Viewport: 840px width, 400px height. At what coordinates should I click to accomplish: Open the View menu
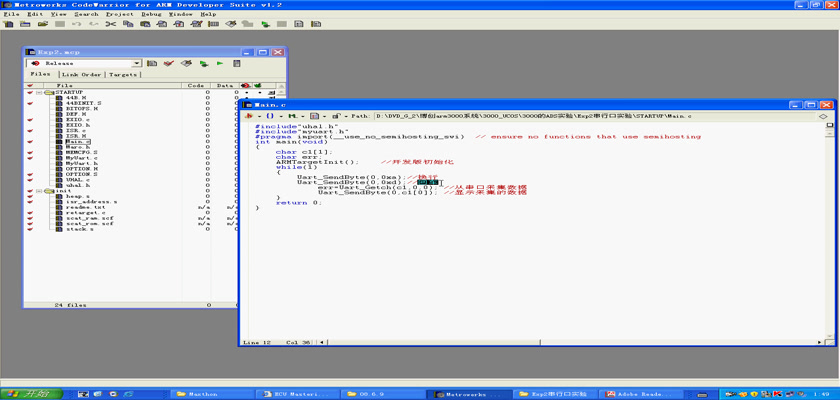click(x=58, y=14)
